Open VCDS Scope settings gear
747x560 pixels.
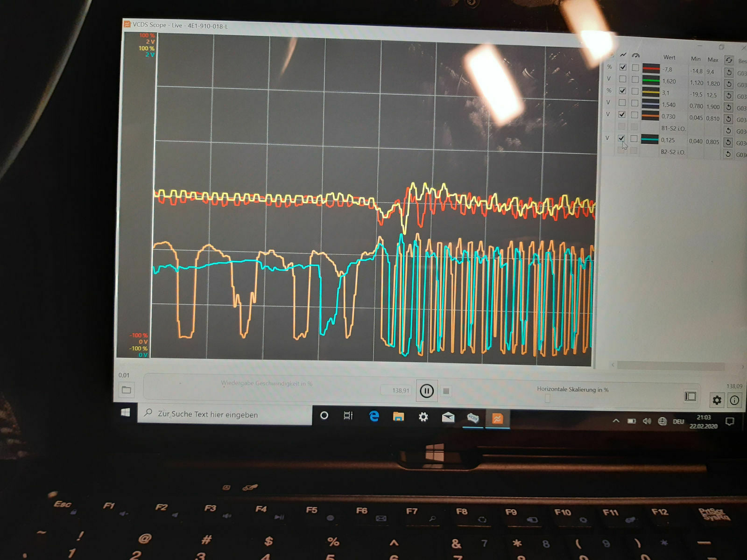tap(717, 400)
